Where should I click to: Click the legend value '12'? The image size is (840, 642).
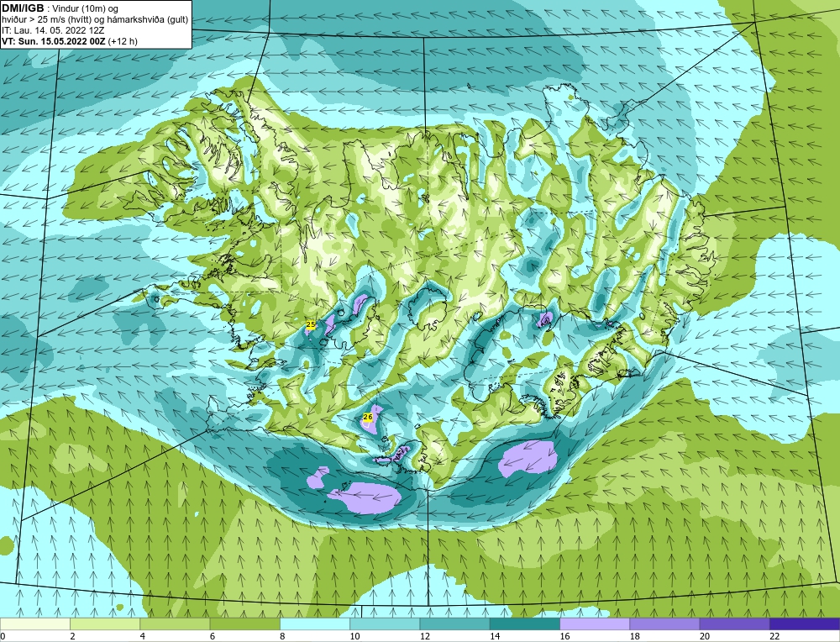pyautogui.click(x=425, y=636)
